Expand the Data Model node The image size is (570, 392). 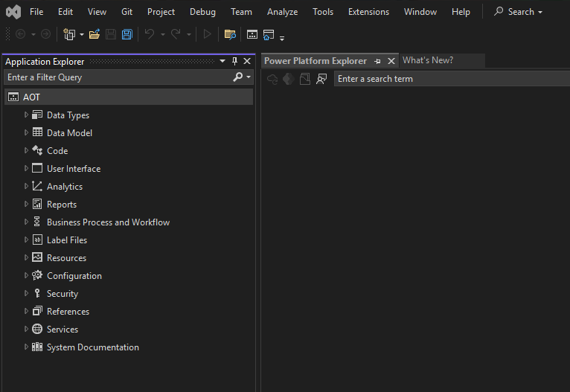point(26,132)
